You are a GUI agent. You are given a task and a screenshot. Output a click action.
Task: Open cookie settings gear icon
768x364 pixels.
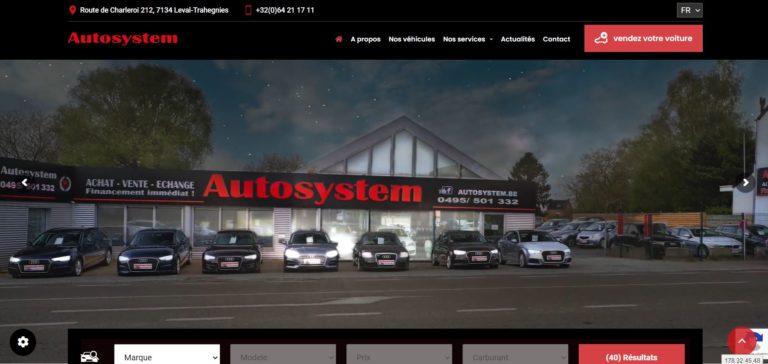pos(23,341)
